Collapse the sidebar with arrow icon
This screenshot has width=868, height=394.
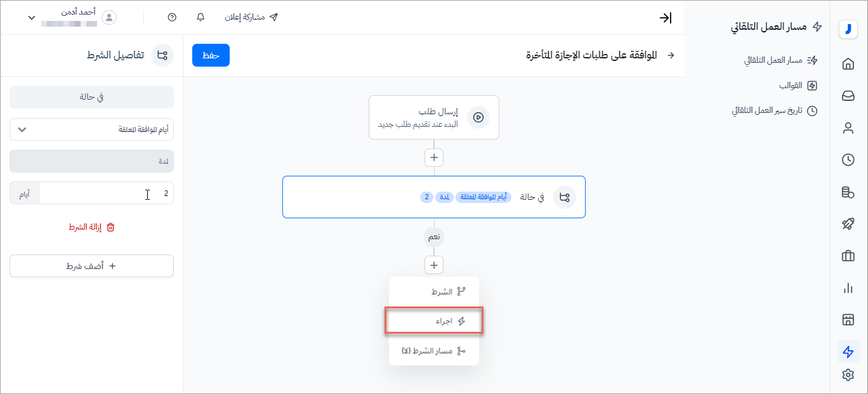(665, 18)
